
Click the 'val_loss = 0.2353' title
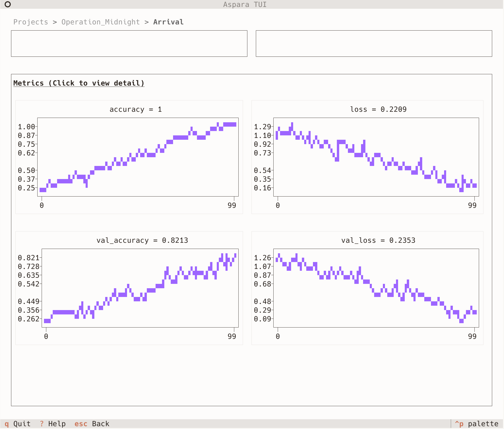(378, 240)
